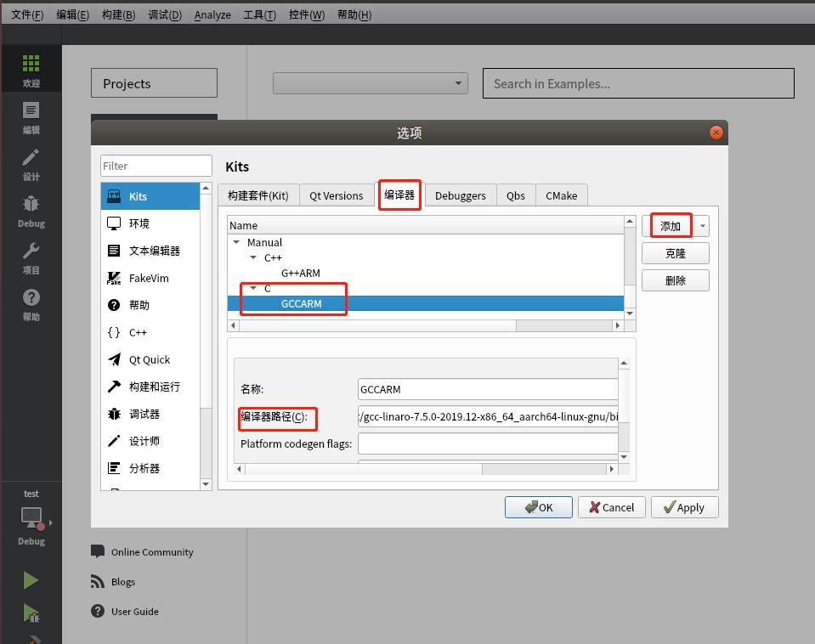Image resolution: width=815 pixels, height=644 pixels.
Task: Click categories list scroll up arrow
Action: [x=206, y=188]
